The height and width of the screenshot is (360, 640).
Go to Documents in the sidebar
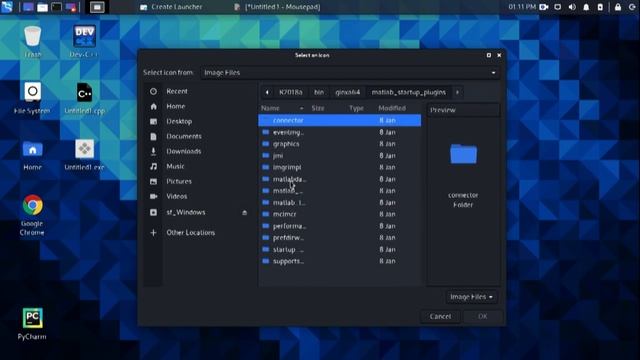pos(184,136)
